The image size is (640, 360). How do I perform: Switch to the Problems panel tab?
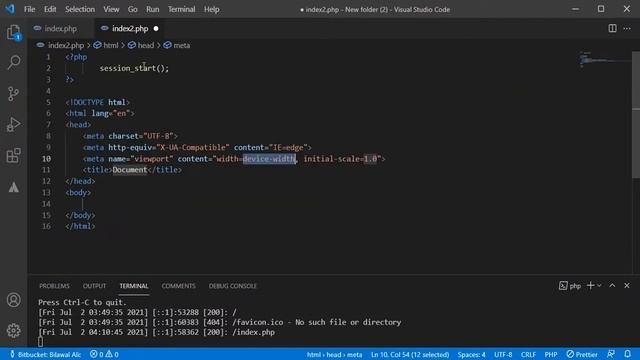click(54, 286)
